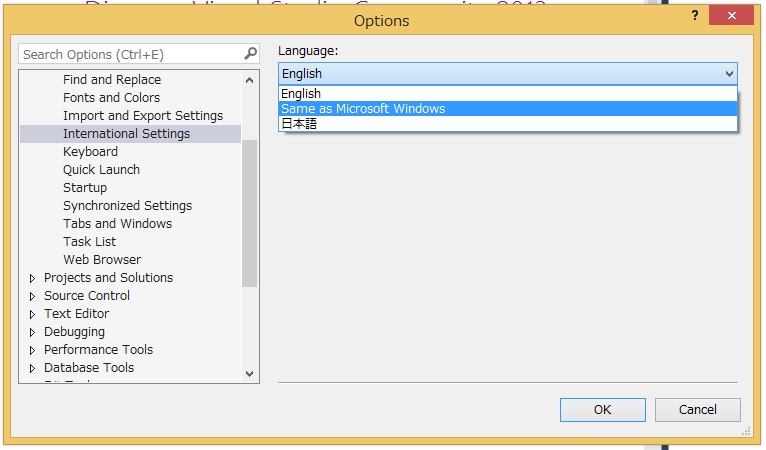The width and height of the screenshot is (766, 450).
Task: Click the options tree scrollbar thumb
Action: (249, 214)
